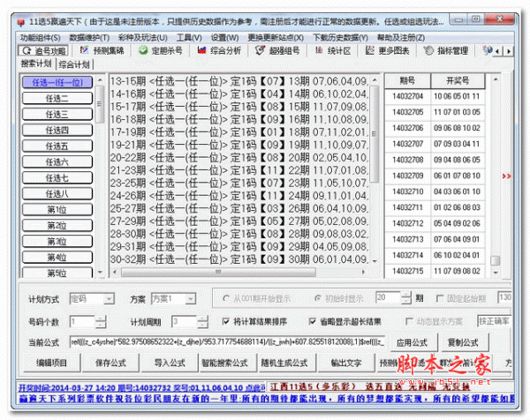Viewport: 530px width, 420px height.
Task: Click the 开奖时间 2014-03-27 status link
Action: click(141, 388)
